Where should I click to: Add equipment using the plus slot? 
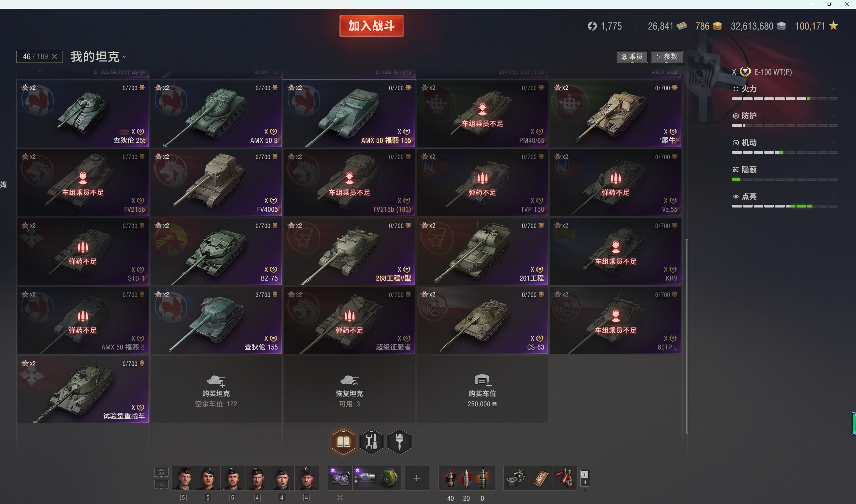coord(416,478)
